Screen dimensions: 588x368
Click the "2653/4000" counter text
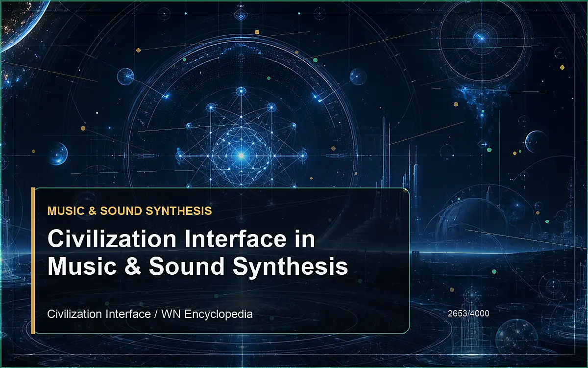468,313
